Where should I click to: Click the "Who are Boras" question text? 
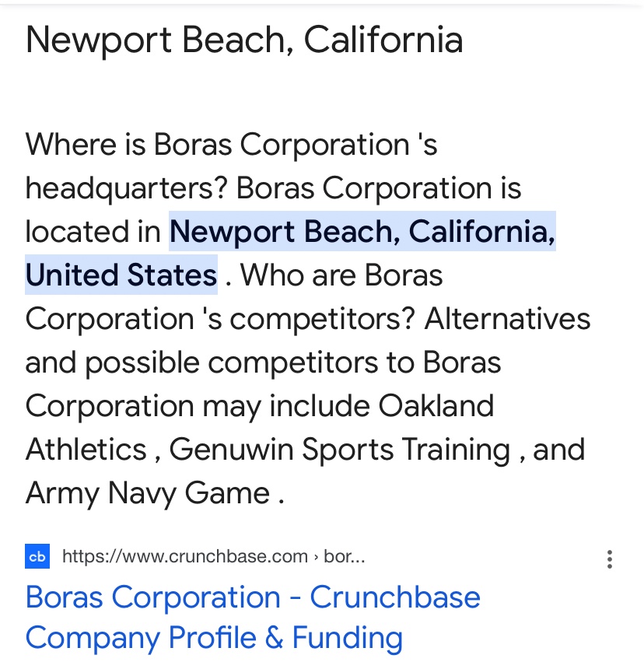click(342, 275)
